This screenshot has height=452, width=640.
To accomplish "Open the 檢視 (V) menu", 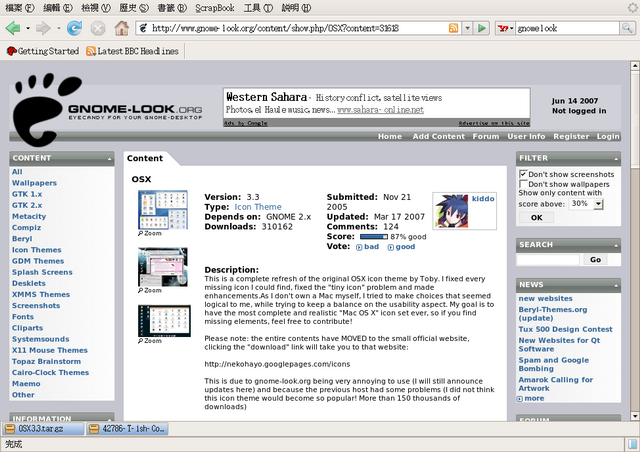I will 96,8.
